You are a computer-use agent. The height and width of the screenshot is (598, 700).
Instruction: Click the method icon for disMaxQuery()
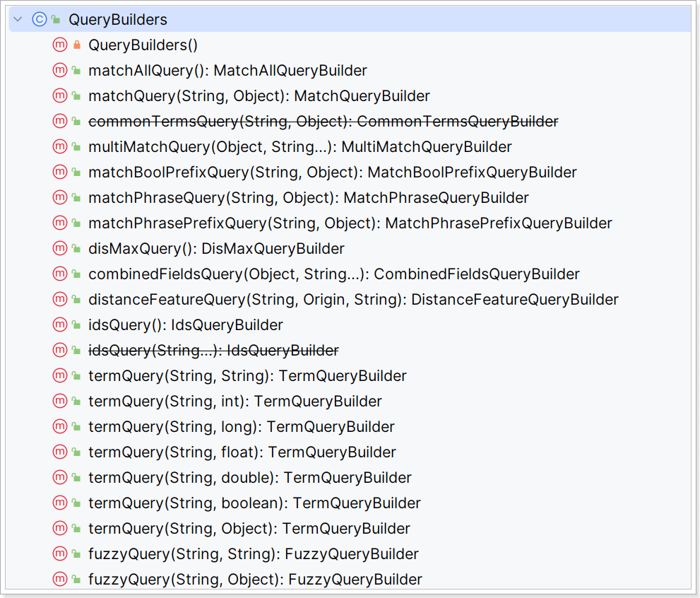(60, 248)
